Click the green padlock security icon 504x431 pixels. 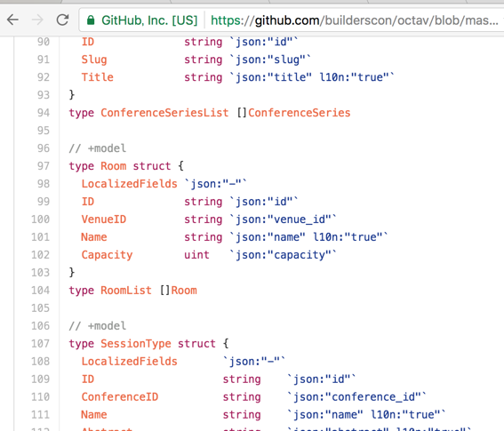[91, 20]
